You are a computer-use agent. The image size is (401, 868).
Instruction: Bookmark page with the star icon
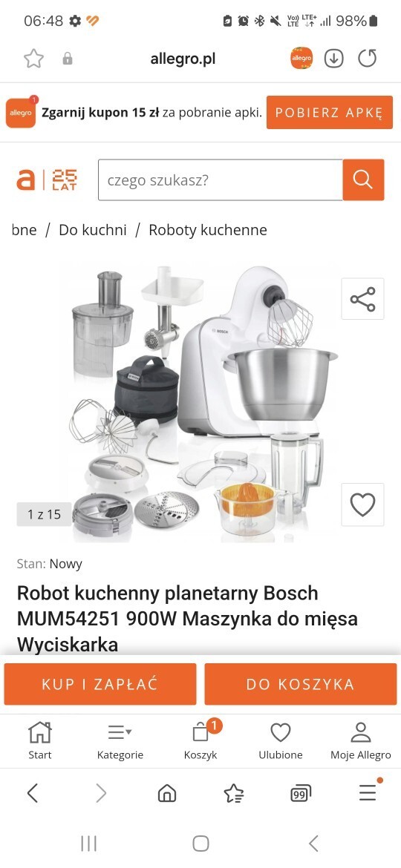pyautogui.click(x=33, y=58)
